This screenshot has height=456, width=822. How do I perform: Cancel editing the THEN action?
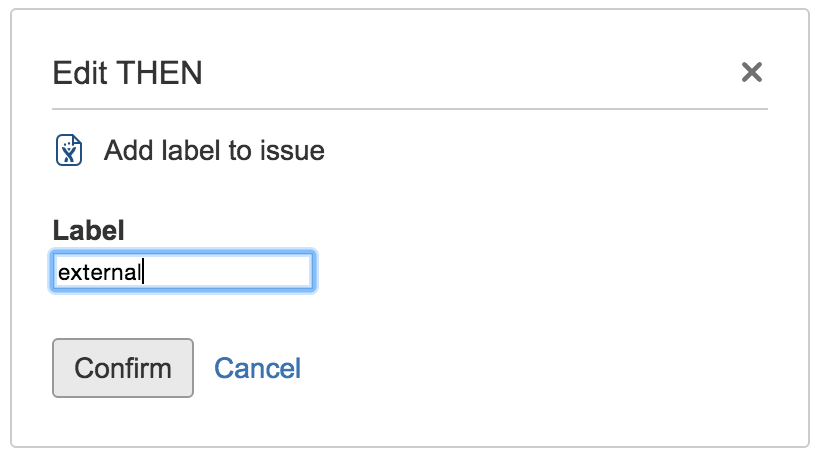click(x=257, y=368)
